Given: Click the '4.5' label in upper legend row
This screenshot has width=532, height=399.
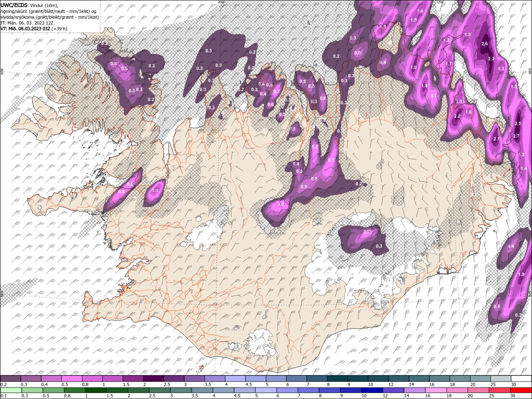Looking at the screenshot, I should pos(249,384).
